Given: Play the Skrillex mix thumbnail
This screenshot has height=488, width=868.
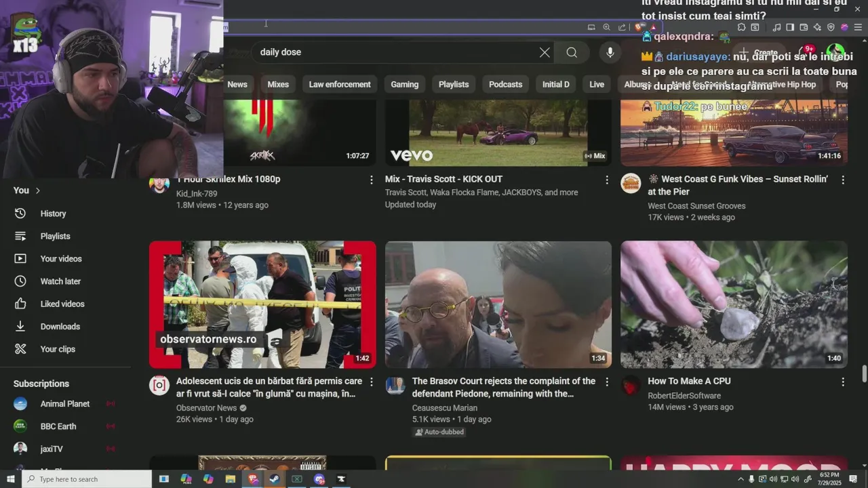Looking at the screenshot, I should (x=300, y=133).
